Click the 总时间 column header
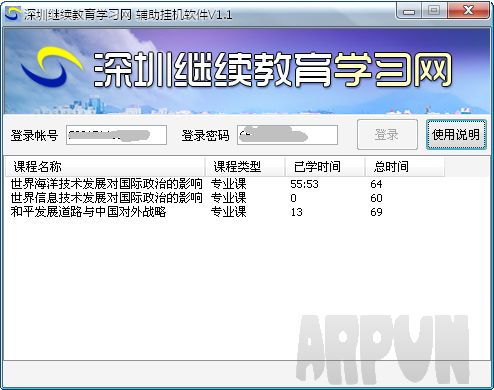Screen dimensions: 494x390 [x=405, y=167]
